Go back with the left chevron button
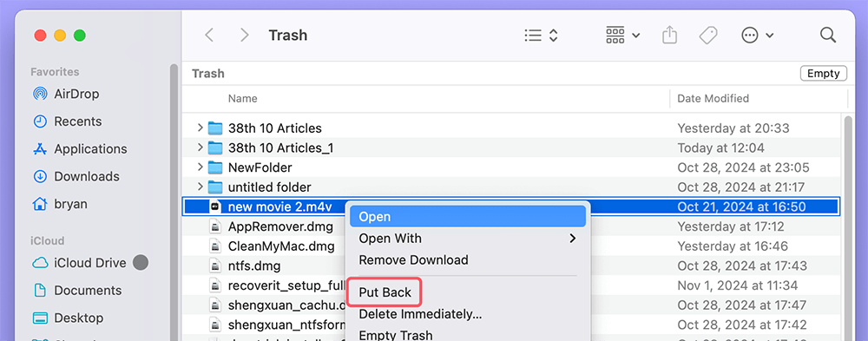868x341 pixels. pos(208,36)
